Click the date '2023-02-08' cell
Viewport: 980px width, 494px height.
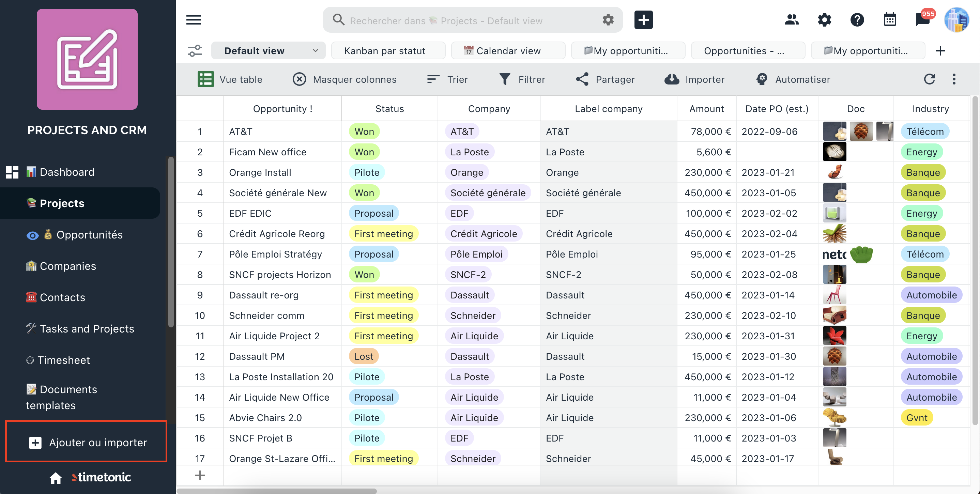pos(777,275)
